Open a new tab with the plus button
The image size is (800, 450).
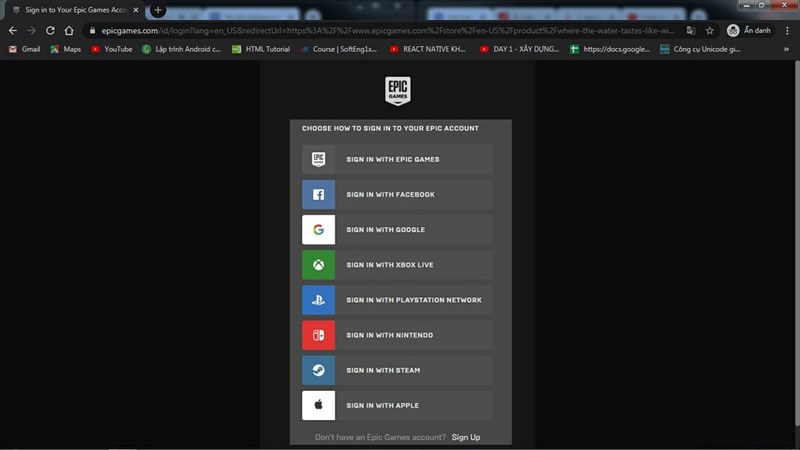pyautogui.click(x=158, y=10)
